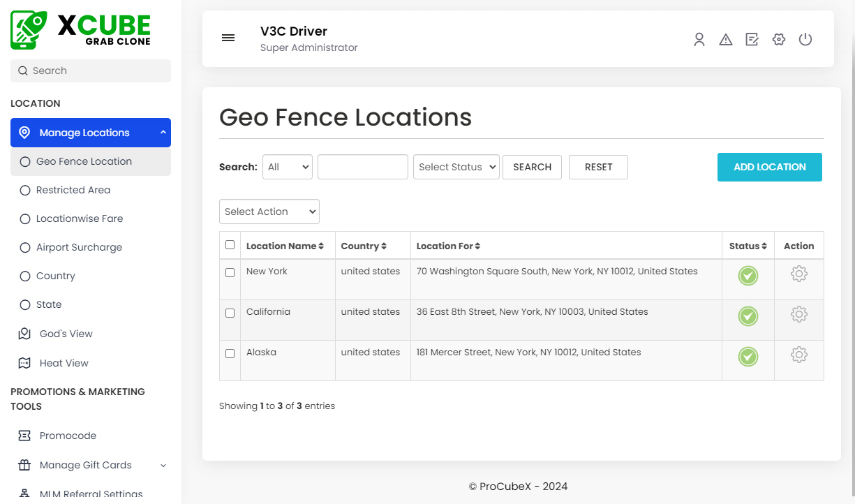The image size is (855, 504).
Task: Expand the Select Action dropdown
Action: (269, 212)
